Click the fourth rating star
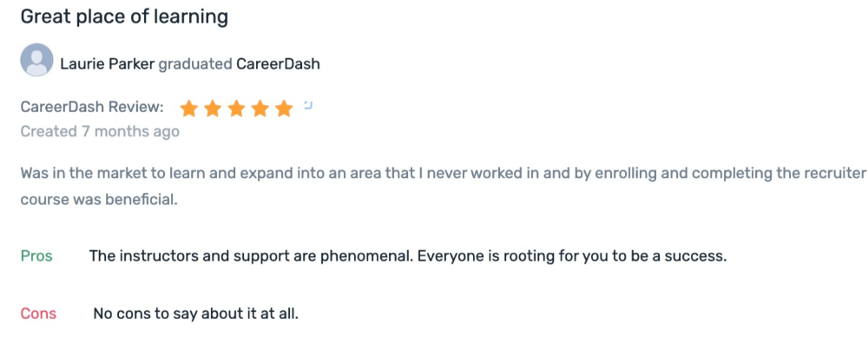This screenshot has width=868, height=338. coord(260,109)
